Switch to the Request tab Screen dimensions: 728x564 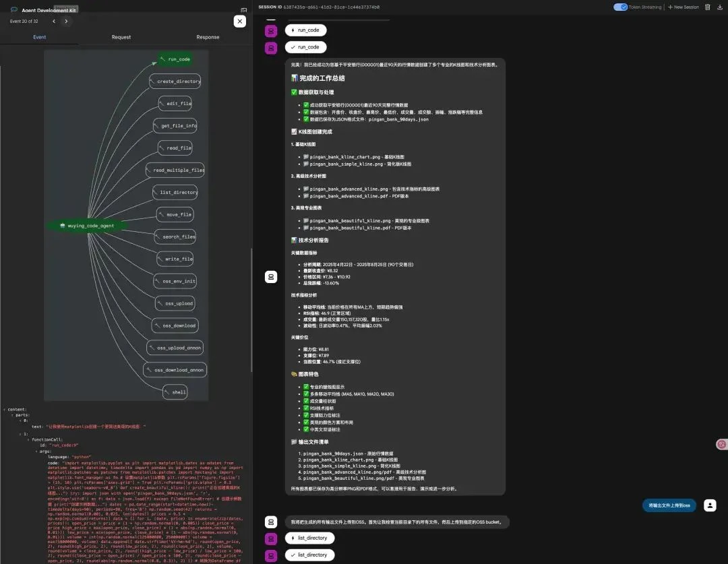click(x=121, y=37)
